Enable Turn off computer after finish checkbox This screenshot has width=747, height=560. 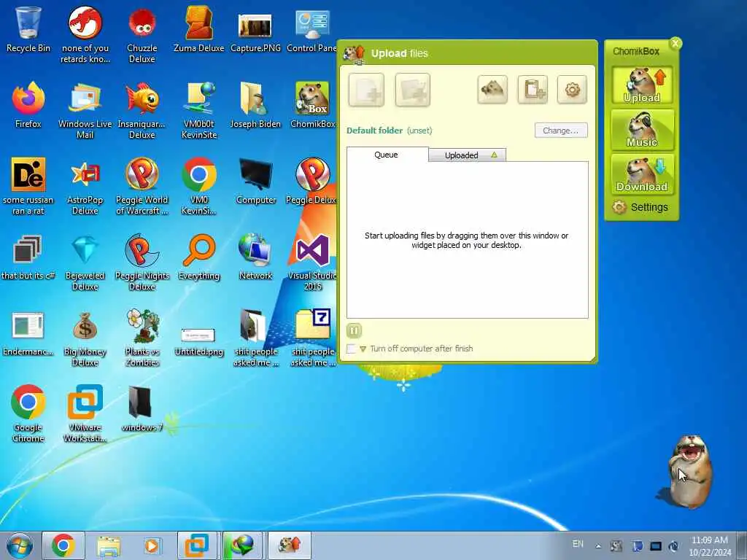352,349
